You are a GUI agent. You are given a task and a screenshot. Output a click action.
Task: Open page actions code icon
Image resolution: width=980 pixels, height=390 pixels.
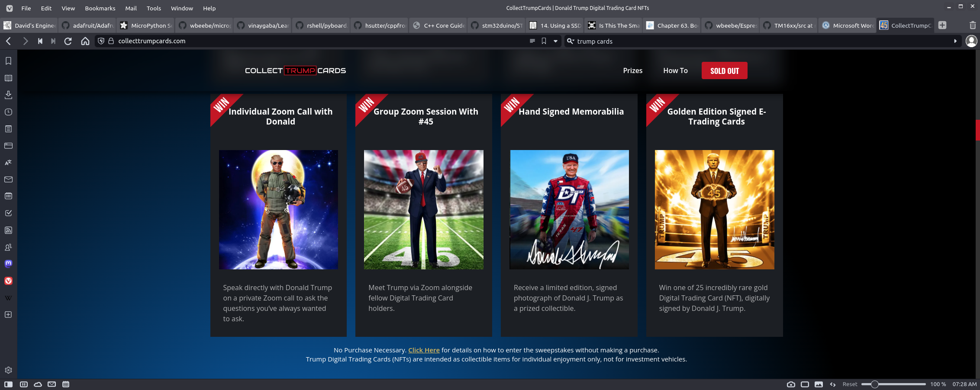click(x=833, y=384)
